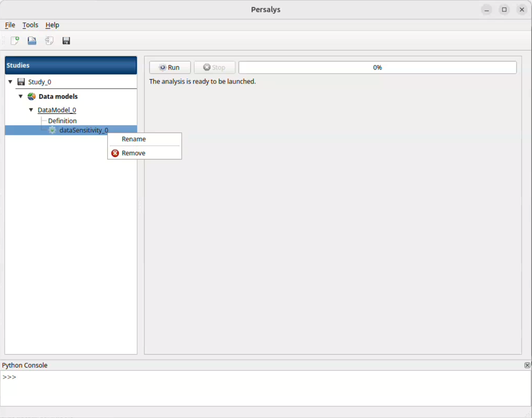Open the Tools menu
The image size is (532, 418).
click(x=30, y=25)
